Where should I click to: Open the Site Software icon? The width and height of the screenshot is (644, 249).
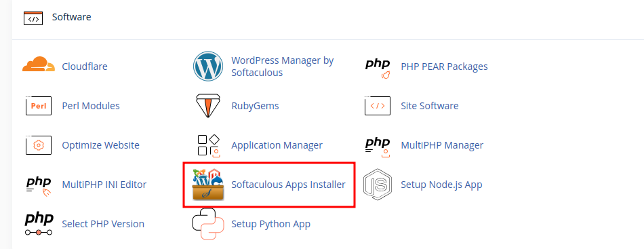click(378, 106)
